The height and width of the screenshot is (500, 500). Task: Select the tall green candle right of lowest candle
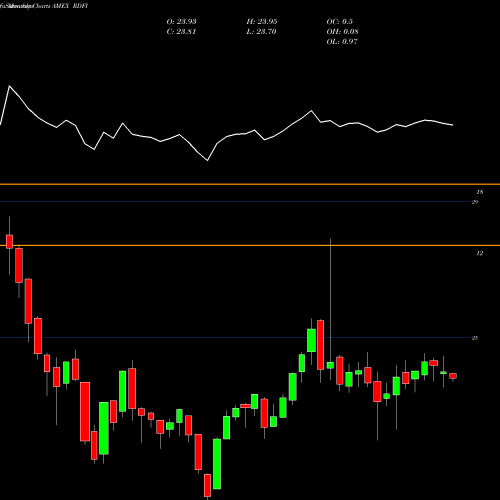tap(217, 464)
